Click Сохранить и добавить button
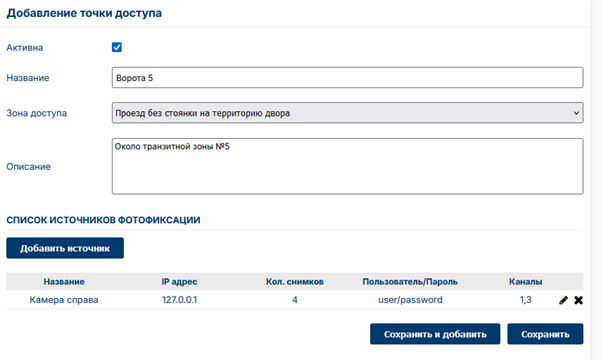The width and height of the screenshot is (601, 360). (x=435, y=334)
